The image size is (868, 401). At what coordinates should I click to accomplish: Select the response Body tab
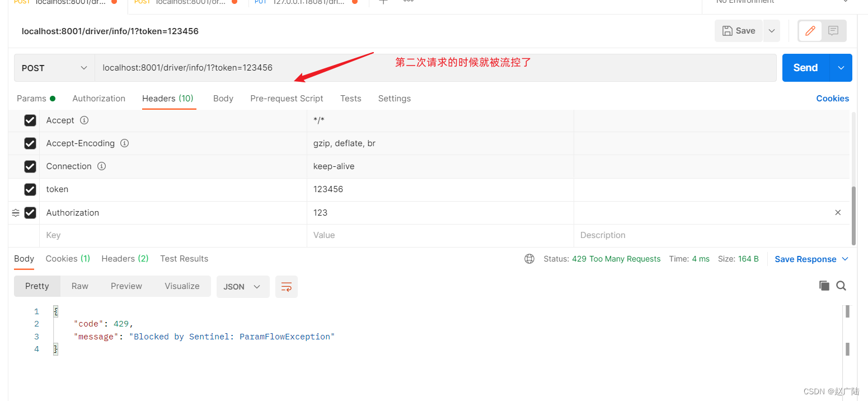coord(24,259)
